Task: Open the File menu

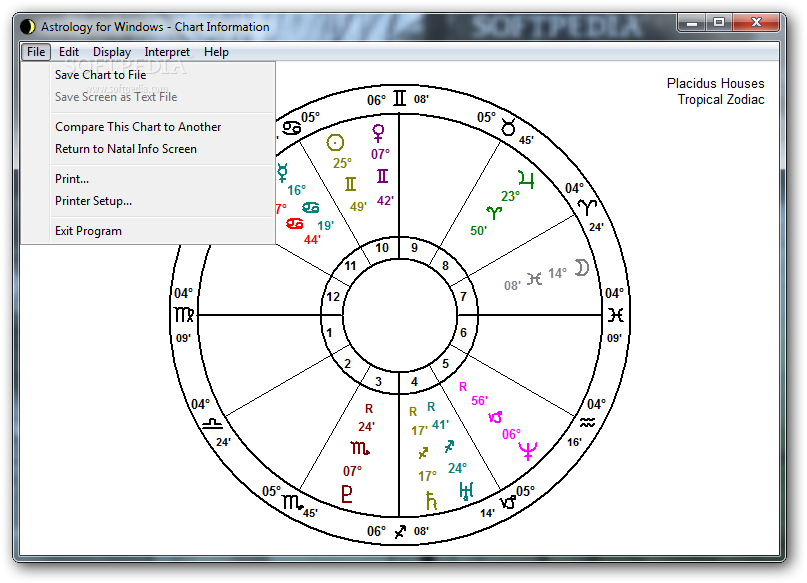Action: pyautogui.click(x=36, y=52)
